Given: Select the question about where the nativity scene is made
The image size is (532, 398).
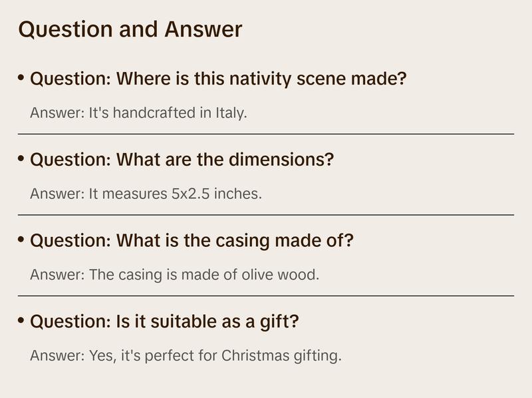Looking at the screenshot, I should click(x=218, y=79).
